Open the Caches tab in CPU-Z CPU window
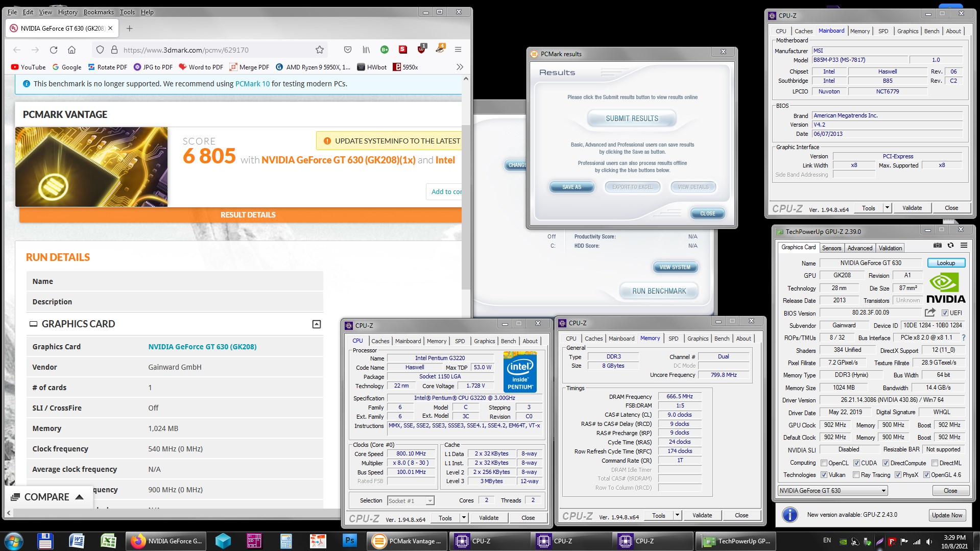 pyautogui.click(x=380, y=341)
